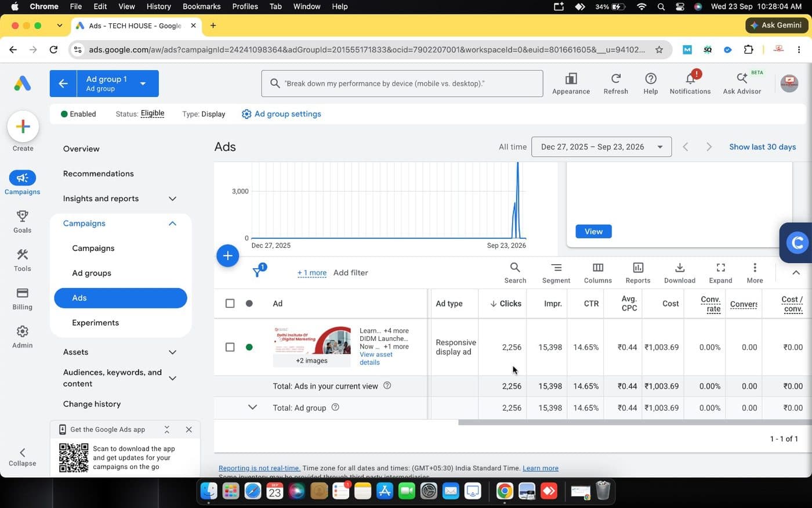
Task: Open Tools in left rail
Action: coord(22,260)
